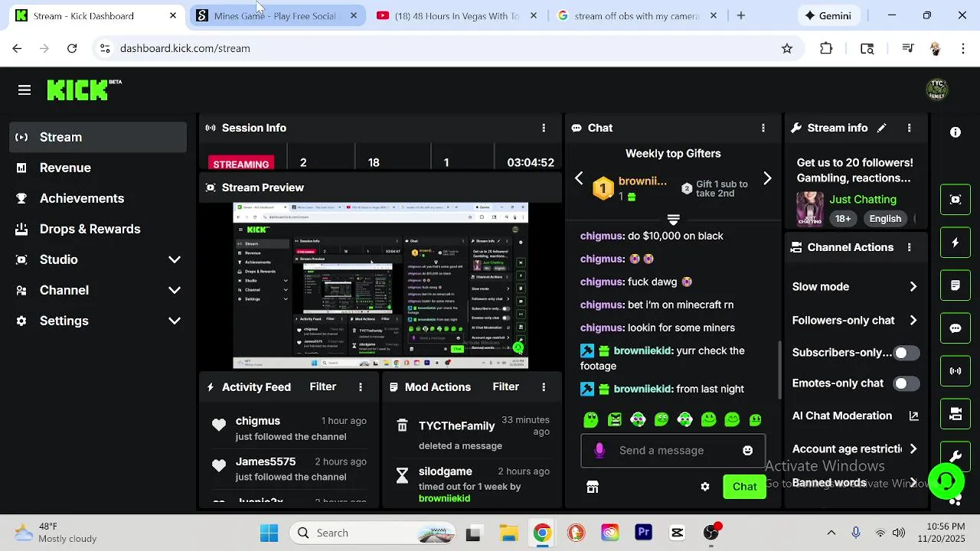
Task: Click the mod actions document icon in right sidebar
Action: click(955, 285)
